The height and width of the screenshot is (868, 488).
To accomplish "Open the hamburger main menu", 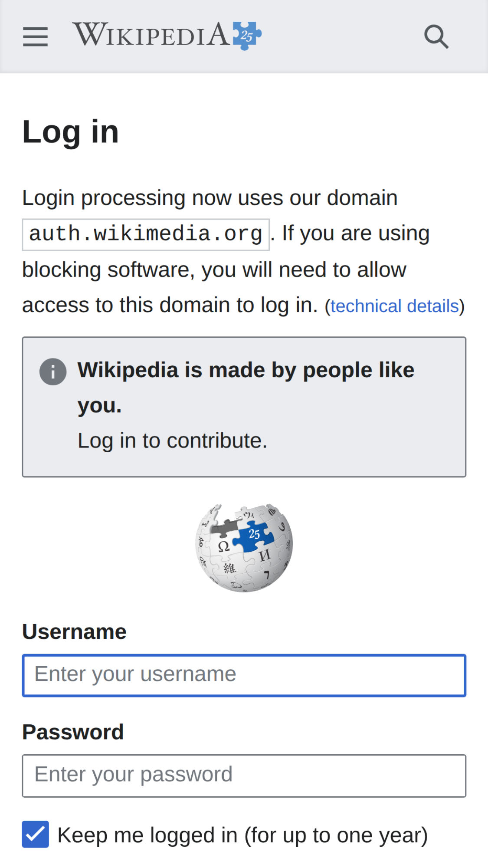I will click(x=35, y=36).
